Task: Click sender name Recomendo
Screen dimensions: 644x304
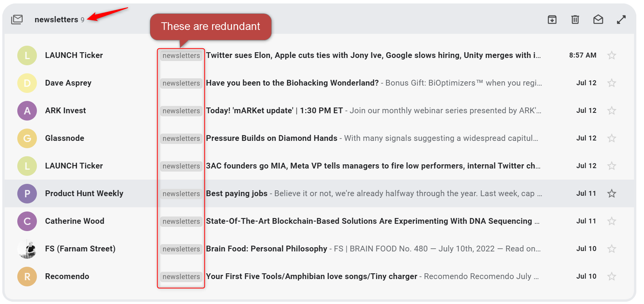Action: 67,276
